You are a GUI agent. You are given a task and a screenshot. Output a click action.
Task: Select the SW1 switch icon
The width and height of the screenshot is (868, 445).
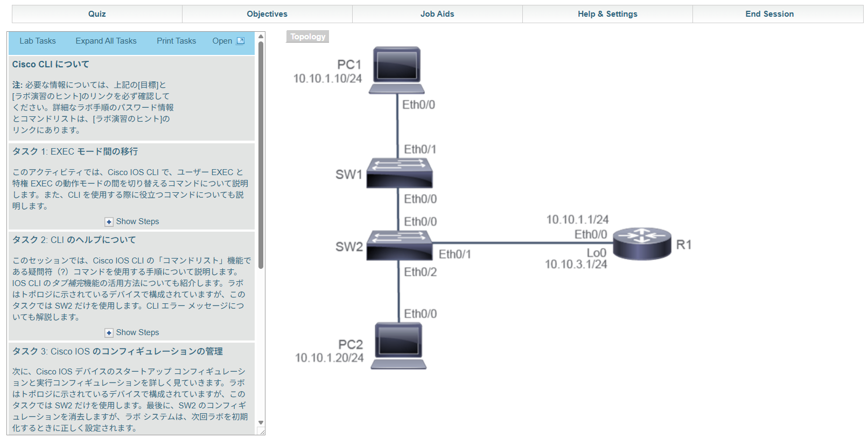coord(399,173)
